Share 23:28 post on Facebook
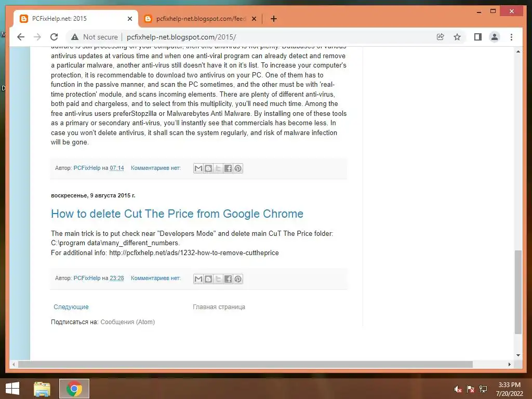 click(x=228, y=279)
